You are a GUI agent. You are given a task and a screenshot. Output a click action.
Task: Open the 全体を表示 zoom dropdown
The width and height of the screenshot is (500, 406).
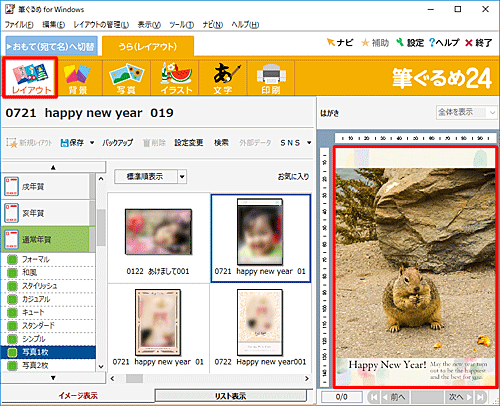tap(467, 112)
